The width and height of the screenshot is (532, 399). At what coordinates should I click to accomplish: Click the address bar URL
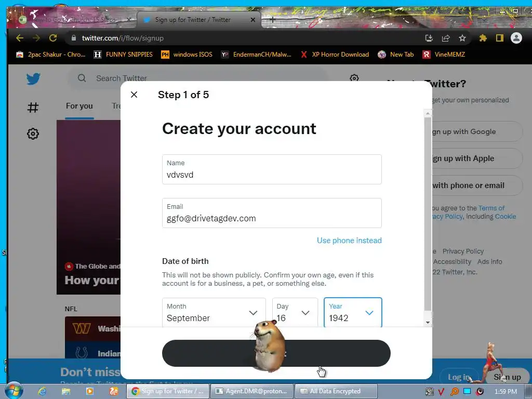[x=123, y=38]
